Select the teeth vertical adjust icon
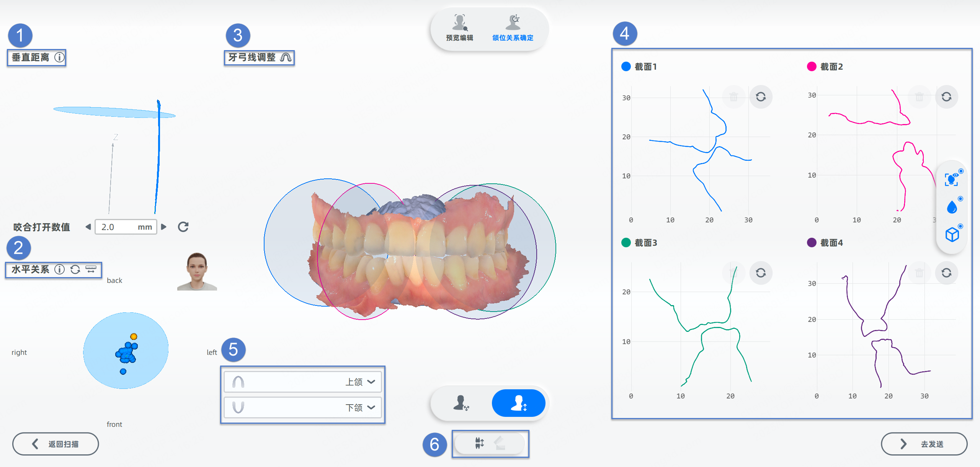The height and width of the screenshot is (467, 980). pos(479,443)
